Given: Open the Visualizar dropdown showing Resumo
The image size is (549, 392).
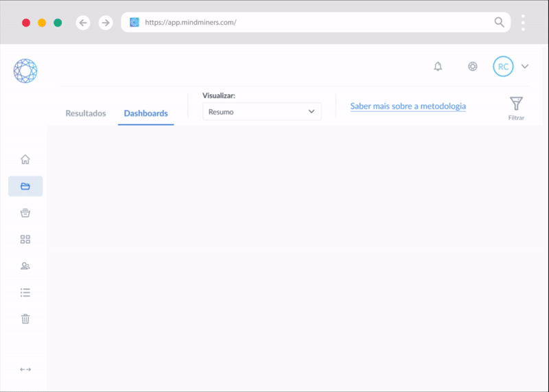Looking at the screenshot, I should [x=262, y=111].
